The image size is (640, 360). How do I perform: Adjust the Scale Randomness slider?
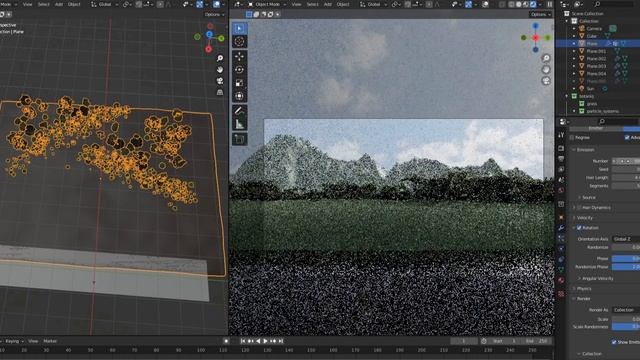pos(626,327)
